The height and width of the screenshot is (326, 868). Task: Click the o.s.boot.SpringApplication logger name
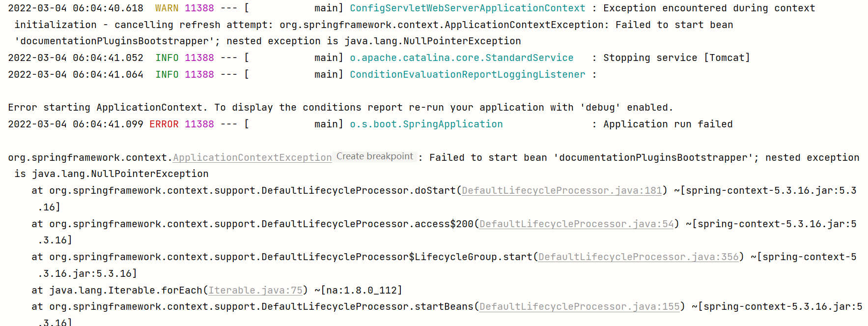(x=426, y=124)
